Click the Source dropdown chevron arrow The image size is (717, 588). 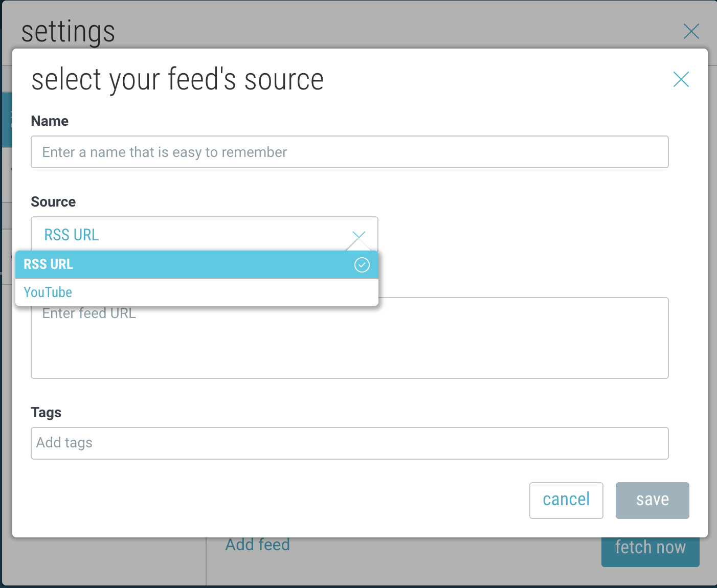pos(359,235)
